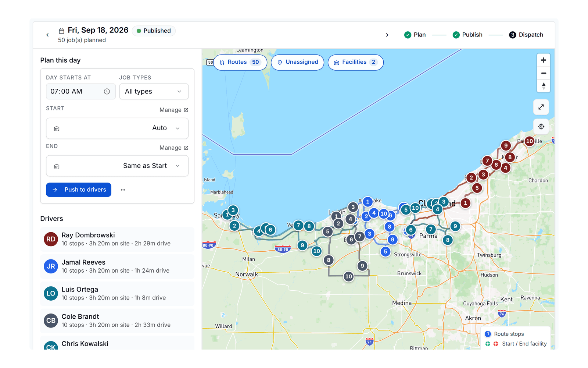588x368 pixels.
Task: Select Jamal Reeves driver row
Action: (117, 267)
